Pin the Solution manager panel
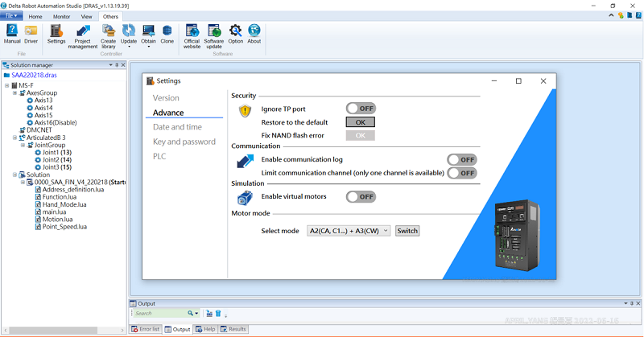644x337 pixels. pos(117,65)
